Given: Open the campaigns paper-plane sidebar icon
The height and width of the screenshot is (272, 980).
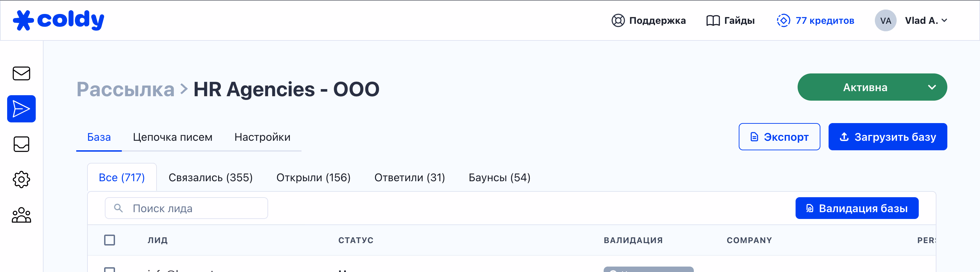Looking at the screenshot, I should [21, 109].
